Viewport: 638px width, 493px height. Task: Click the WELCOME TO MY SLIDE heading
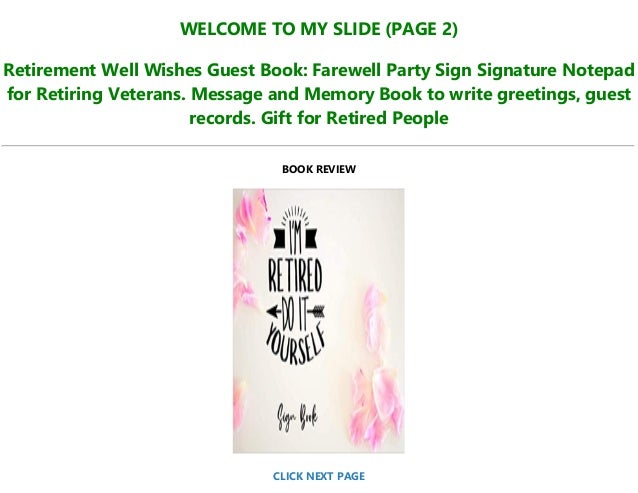pyautogui.click(x=280, y=29)
